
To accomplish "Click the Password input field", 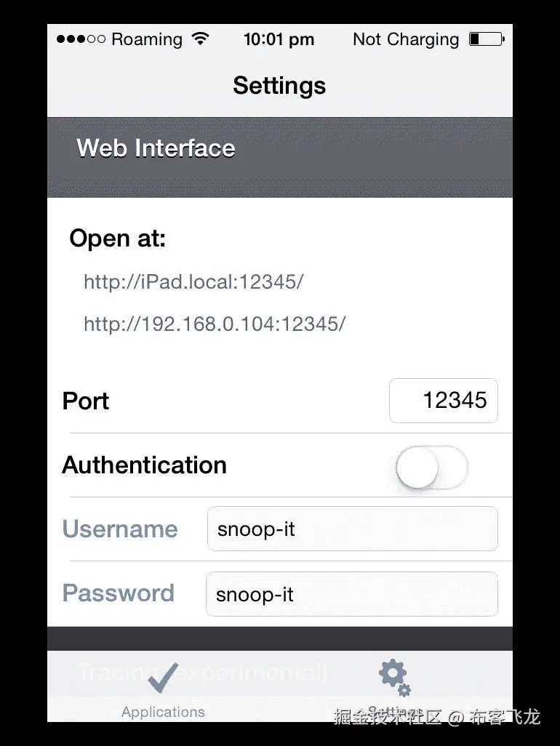I will coord(352,594).
